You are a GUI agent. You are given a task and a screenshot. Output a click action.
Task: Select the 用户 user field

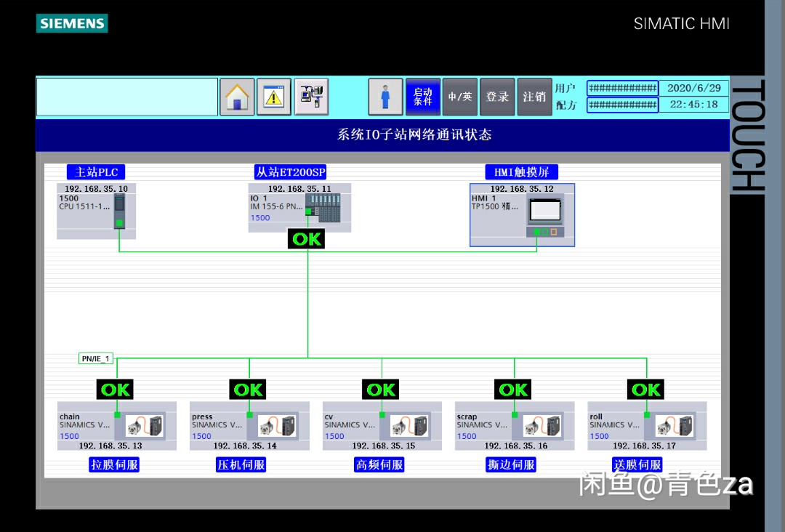[x=622, y=88]
